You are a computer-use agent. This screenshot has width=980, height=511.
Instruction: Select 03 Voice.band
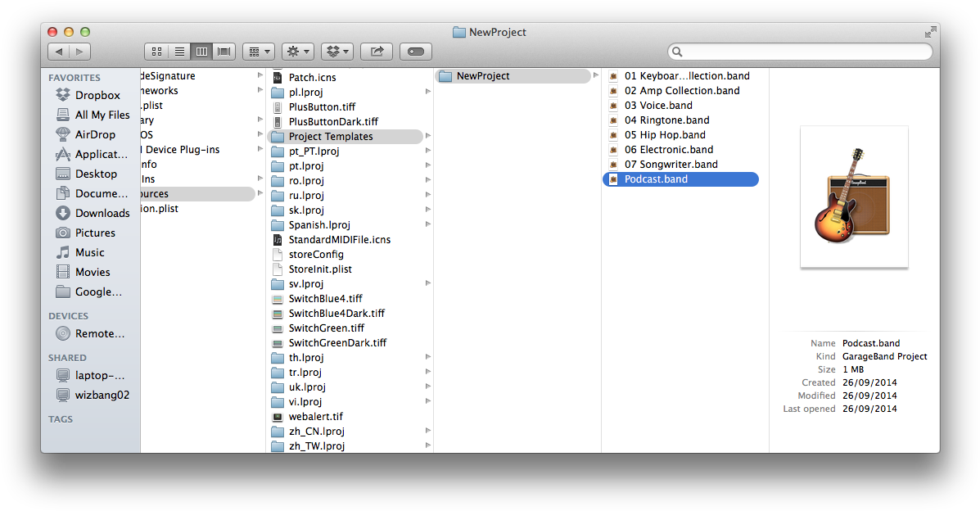[x=651, y=105]
